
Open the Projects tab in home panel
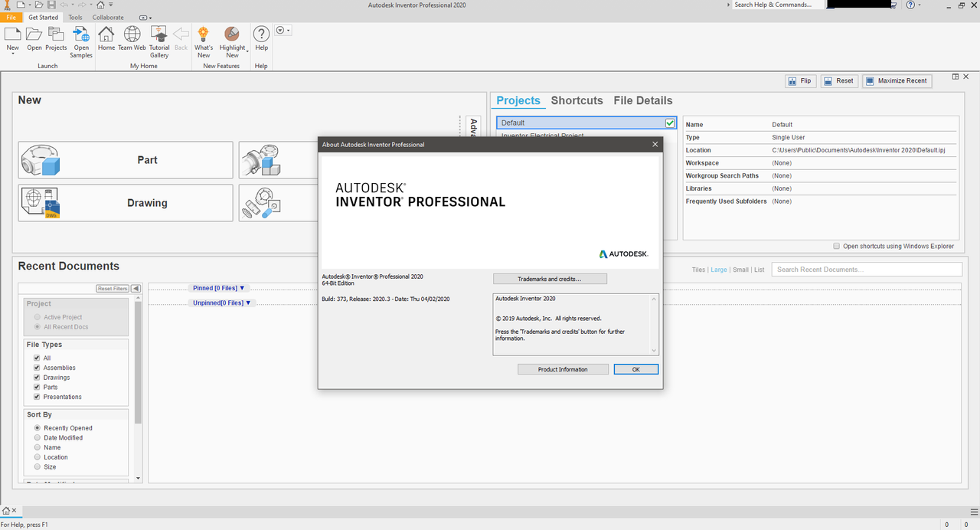[518, 100]
